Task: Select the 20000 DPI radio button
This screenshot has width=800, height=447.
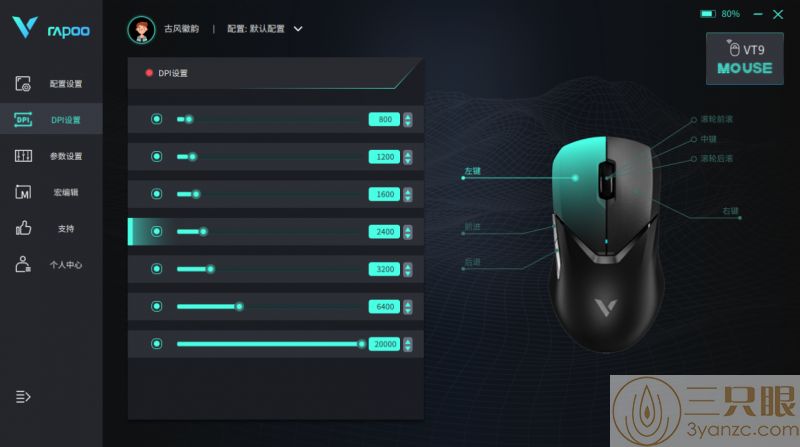Action: (157, 343)
